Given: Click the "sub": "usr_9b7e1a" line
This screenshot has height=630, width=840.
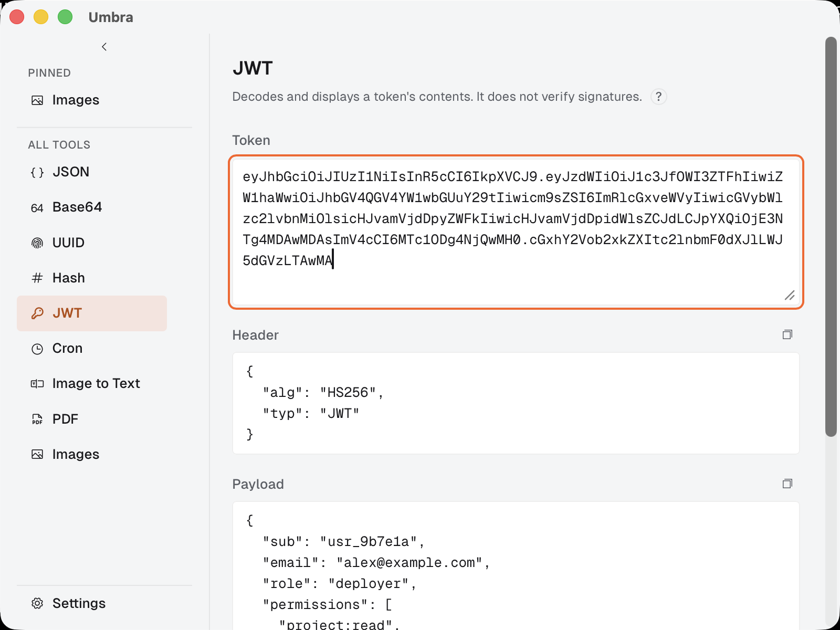Looking at the screenshot, I should pyautogui.click(x=344, y=542).
